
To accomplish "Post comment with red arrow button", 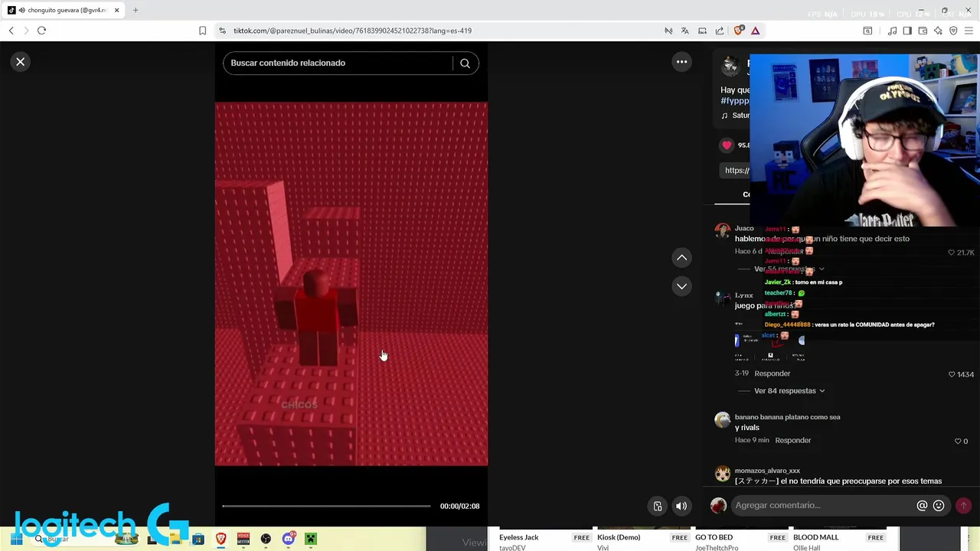I will pos(963,505).
